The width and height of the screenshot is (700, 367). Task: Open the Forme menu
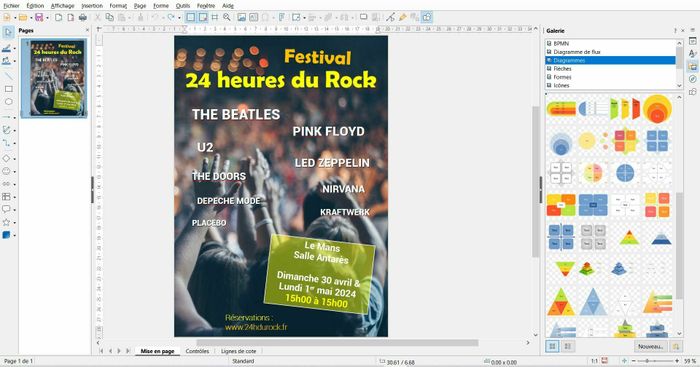161,6
